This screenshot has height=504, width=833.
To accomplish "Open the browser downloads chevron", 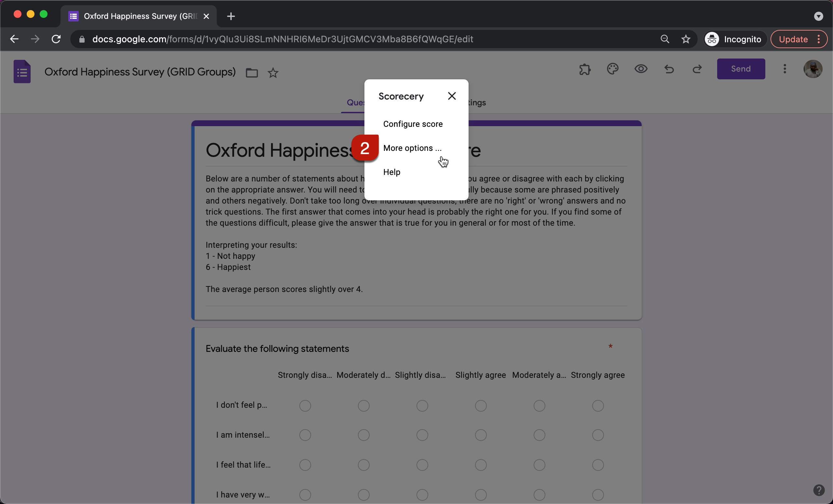I will point(818,16).
